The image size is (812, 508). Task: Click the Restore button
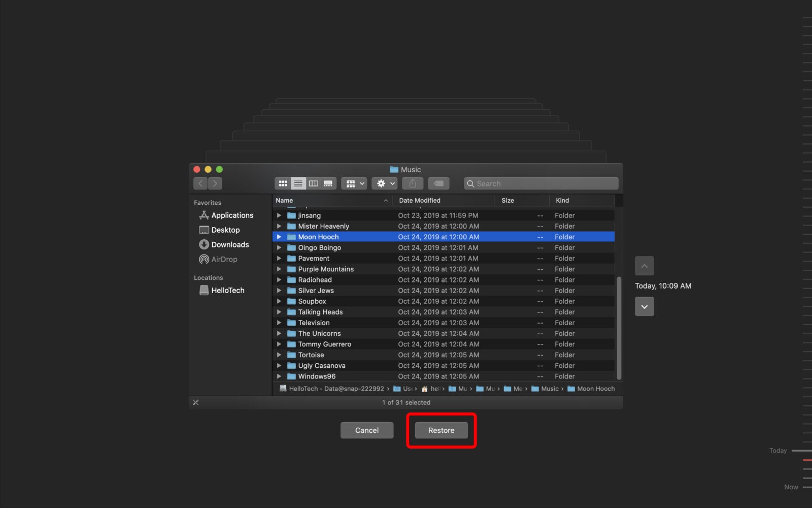click(x=441, y=430)
